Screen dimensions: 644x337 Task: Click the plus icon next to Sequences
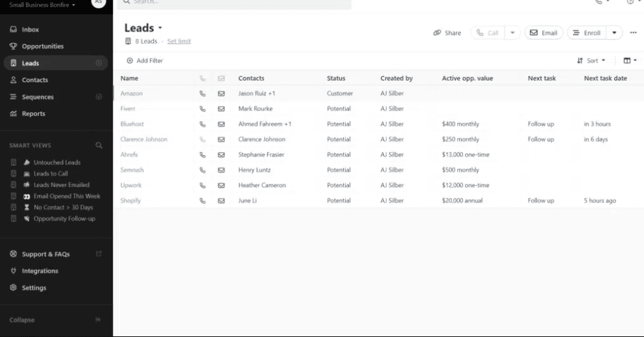click(x=99, y=97)
